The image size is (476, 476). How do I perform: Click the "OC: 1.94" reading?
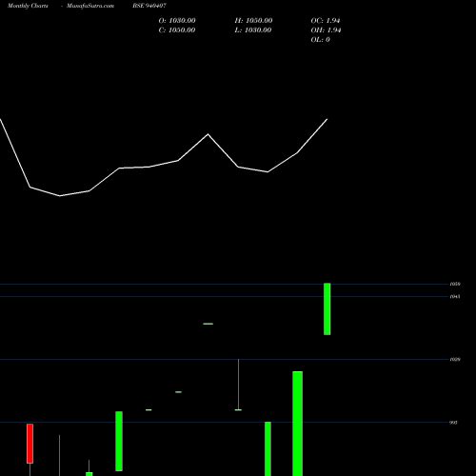click(326, 21)
